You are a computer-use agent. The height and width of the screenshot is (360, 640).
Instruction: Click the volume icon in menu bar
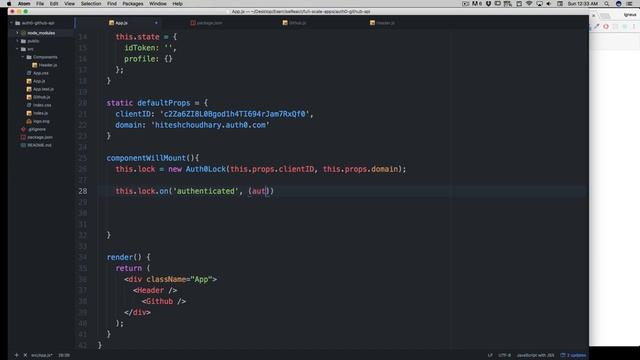[x=549, y=4]
